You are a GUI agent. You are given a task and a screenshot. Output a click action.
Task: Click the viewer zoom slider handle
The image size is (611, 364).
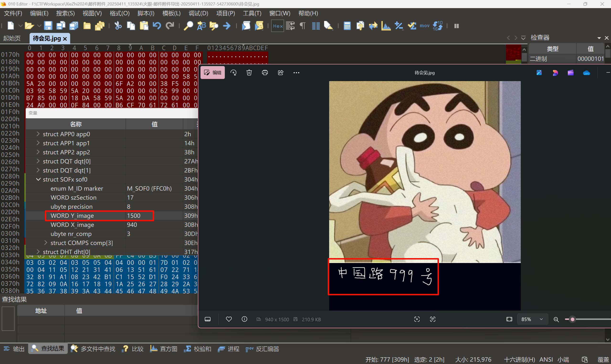(573, 319)
